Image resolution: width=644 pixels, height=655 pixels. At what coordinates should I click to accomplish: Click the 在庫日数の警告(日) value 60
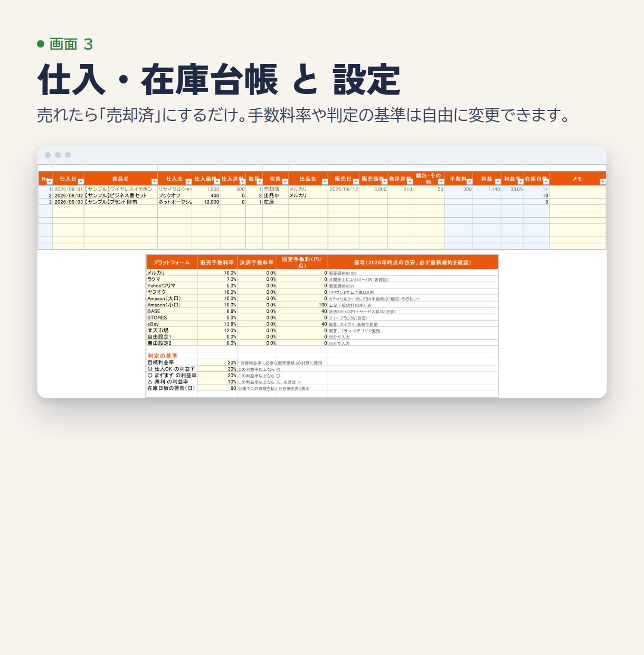217,388
